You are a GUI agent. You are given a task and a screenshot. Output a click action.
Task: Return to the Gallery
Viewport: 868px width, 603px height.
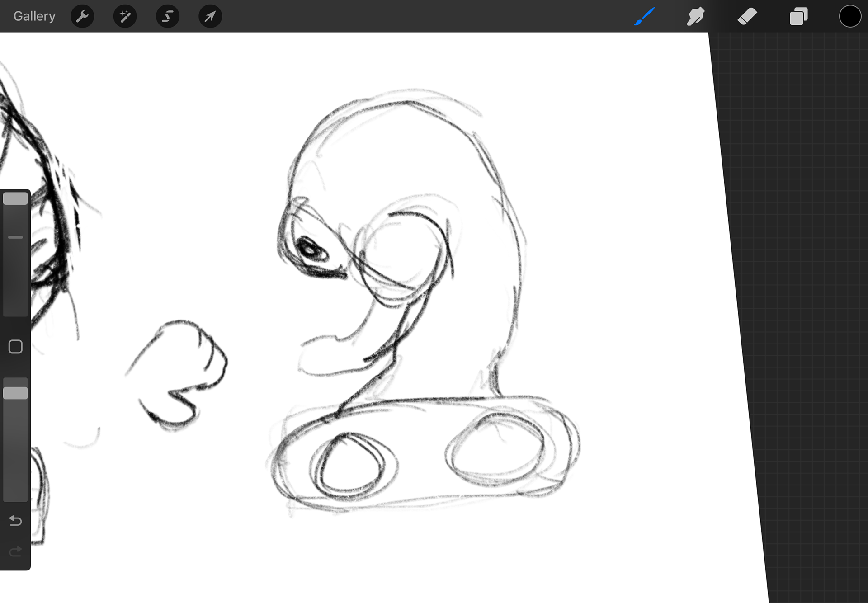point(34,16)
